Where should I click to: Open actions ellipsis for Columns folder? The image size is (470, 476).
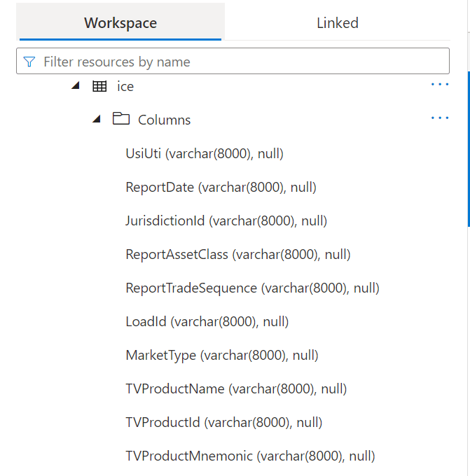point(440,118)
